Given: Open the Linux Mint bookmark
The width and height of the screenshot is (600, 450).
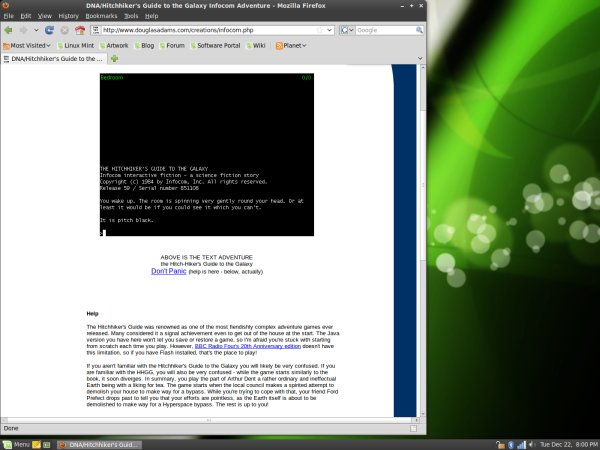Looking at the screenshot, I should coord(75,46).
